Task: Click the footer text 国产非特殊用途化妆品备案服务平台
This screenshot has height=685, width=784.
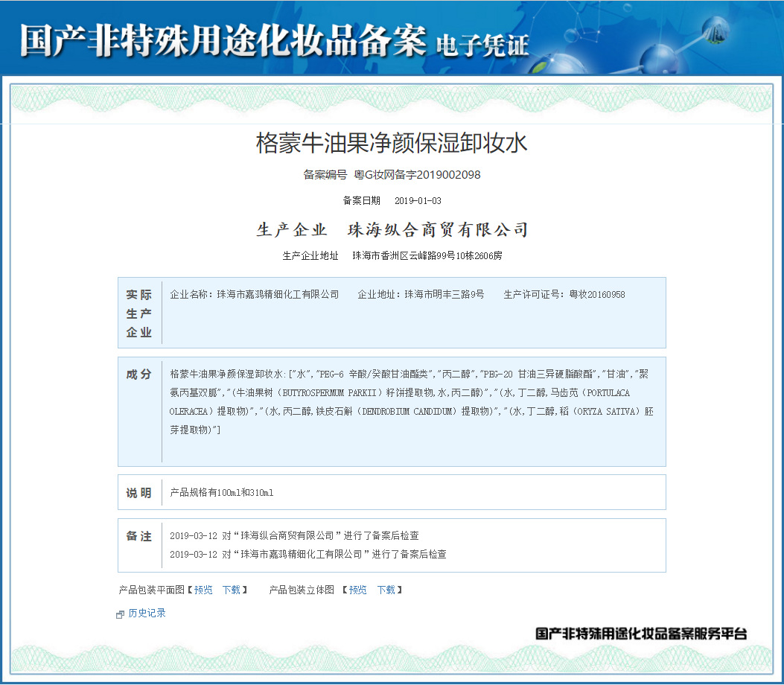Action: [641, 634]
